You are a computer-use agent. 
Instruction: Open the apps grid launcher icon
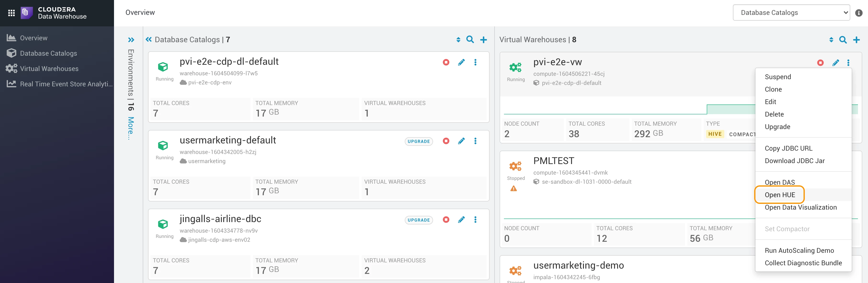click(11, 13)
